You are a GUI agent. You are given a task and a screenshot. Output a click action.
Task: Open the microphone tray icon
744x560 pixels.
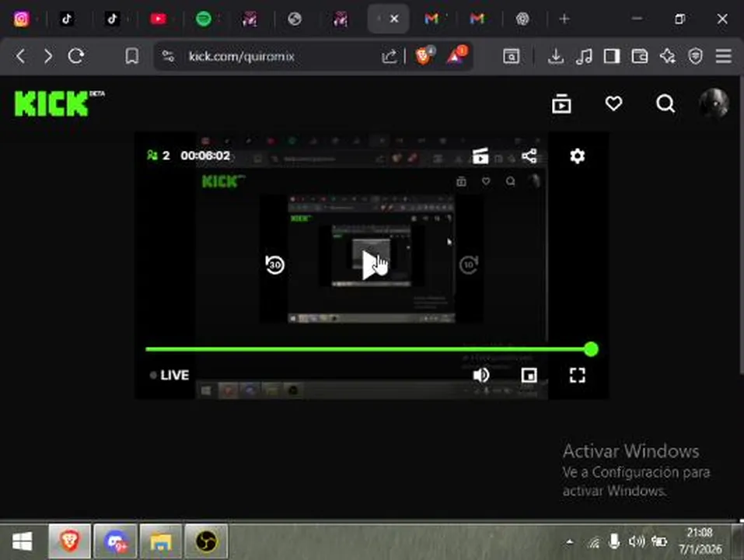[614, 541]
